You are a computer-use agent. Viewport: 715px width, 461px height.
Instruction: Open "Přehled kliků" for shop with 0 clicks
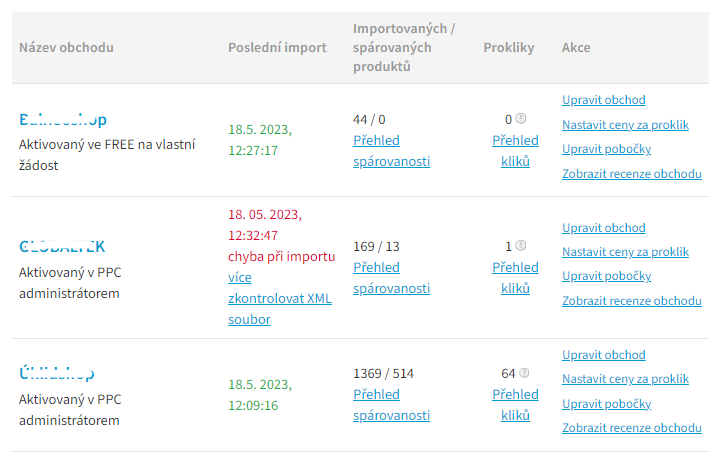(515, 150)
